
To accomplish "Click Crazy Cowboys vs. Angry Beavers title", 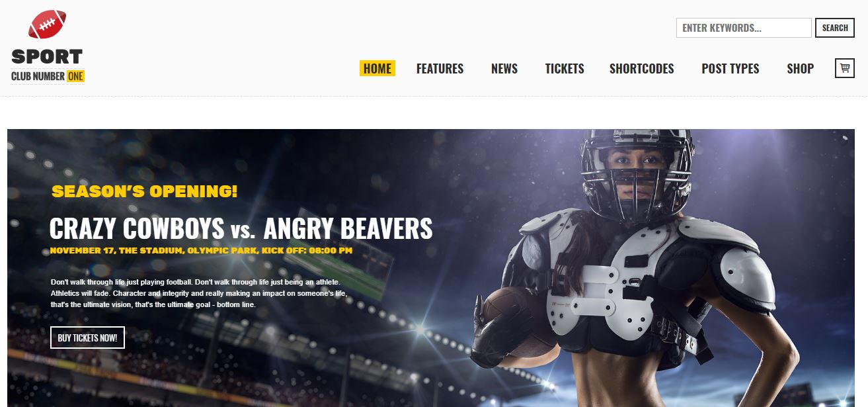I will coord(241,229).
